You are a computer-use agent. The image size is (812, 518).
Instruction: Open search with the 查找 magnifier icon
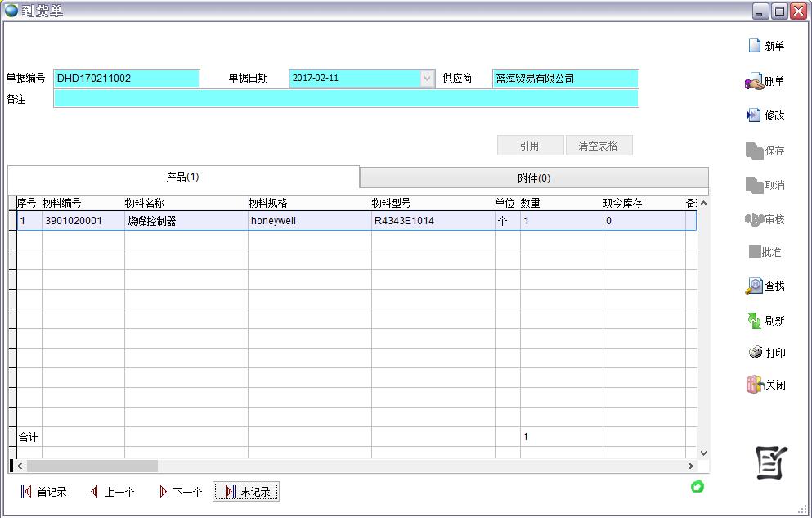(x=765, y=286)
